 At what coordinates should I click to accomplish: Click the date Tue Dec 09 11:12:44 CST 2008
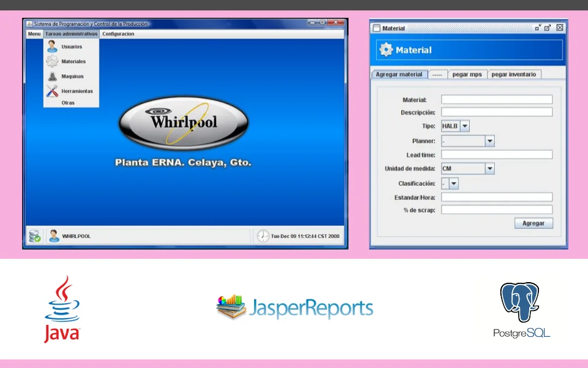point(305,236)
